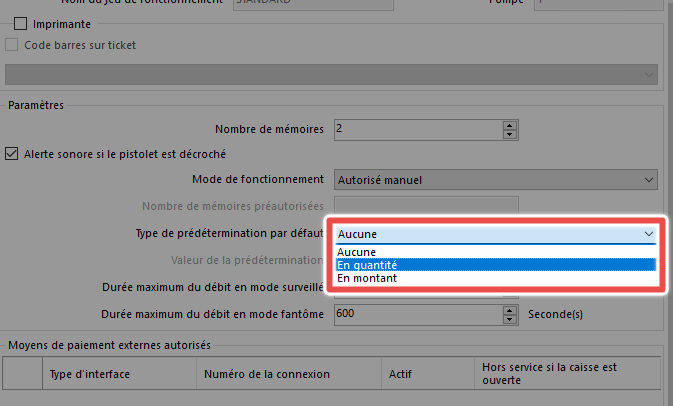The height and width of the screenshot is (406, 673).
Task: Decrease mode fantôme duration with down arrow
Action: (x=509, y=319)
